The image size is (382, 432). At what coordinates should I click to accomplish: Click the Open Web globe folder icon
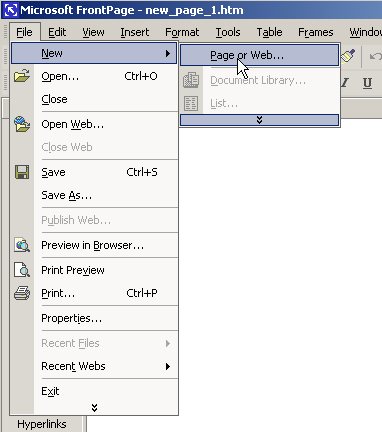[22, 124]
